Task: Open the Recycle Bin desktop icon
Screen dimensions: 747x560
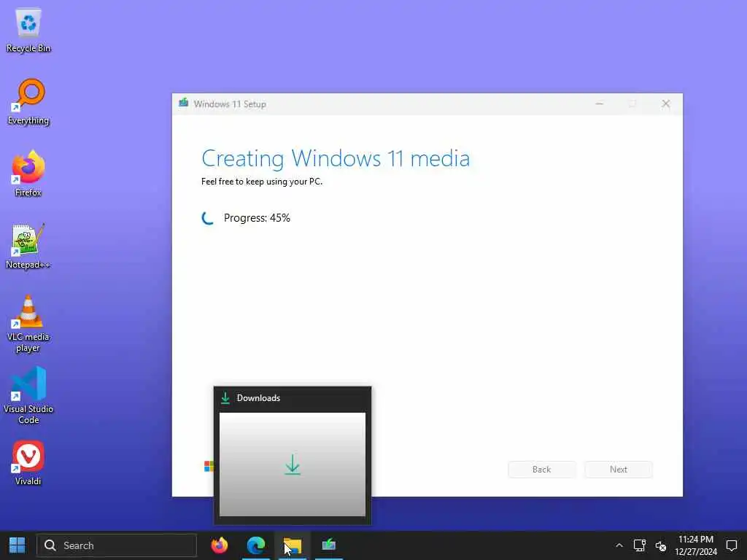Action: tap(28, 31)
